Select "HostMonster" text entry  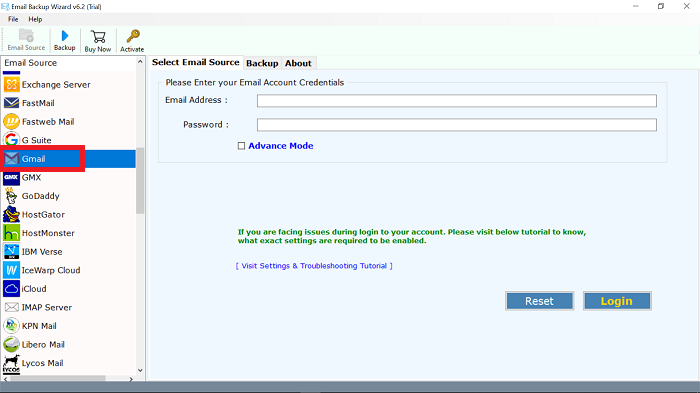48,233
